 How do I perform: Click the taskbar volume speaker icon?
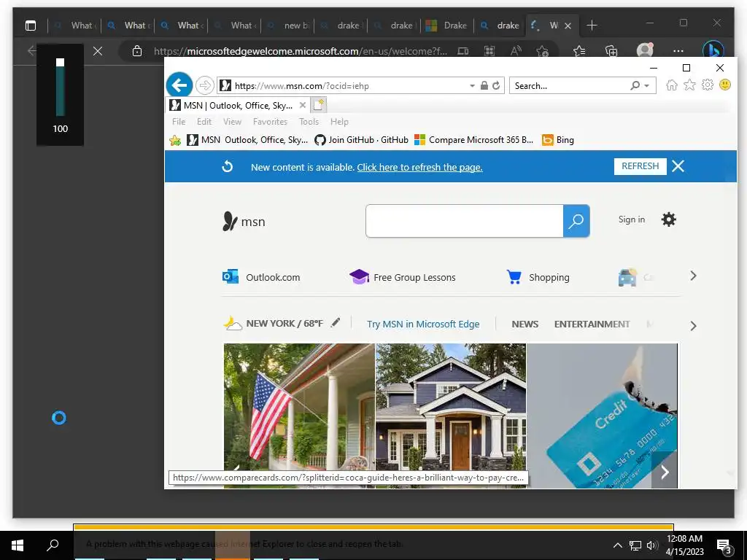(x=651, y=545)
